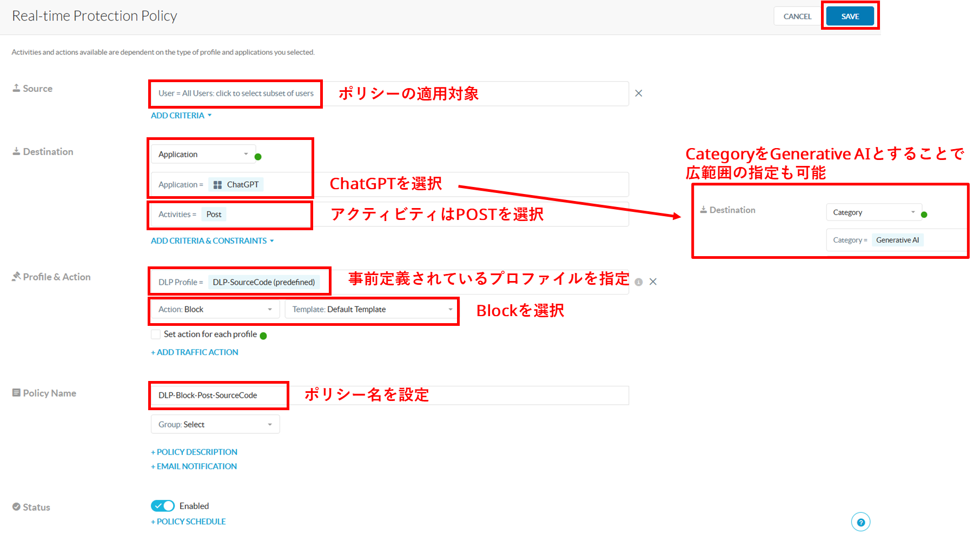The image size is (980, 535).
Task: Click the Destination download icon
Action: 17,151
